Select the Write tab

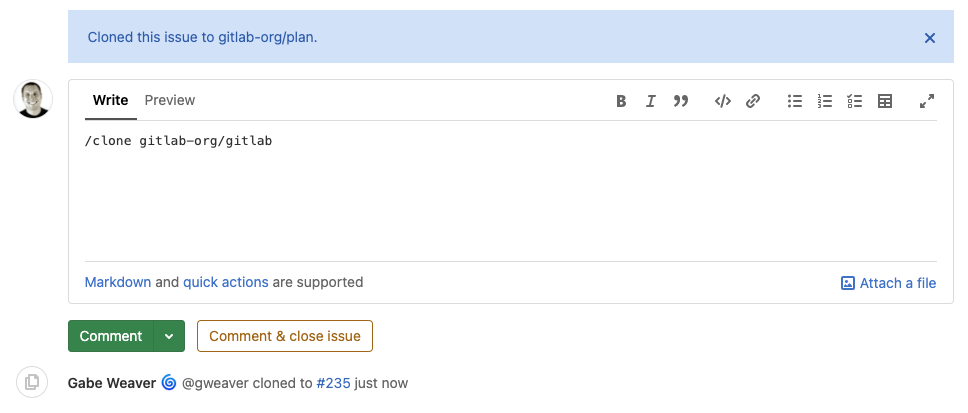[110, 100]
